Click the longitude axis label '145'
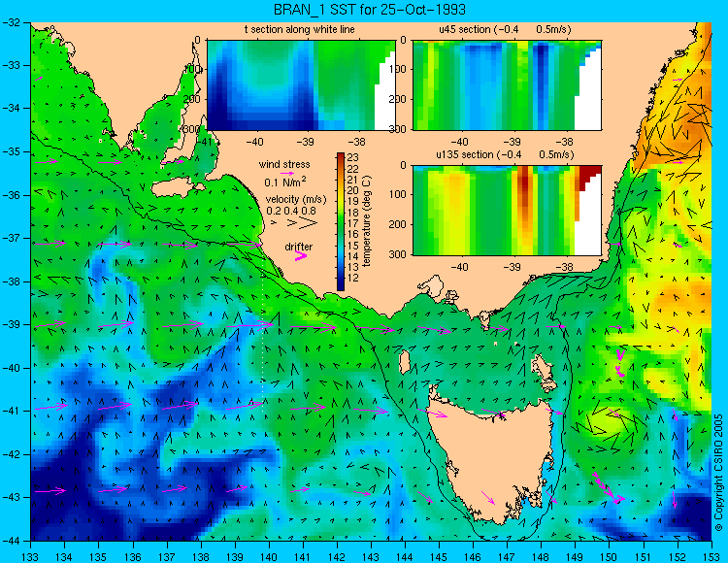The width and height of the screenshot is (728, 563). click(439, 556)
